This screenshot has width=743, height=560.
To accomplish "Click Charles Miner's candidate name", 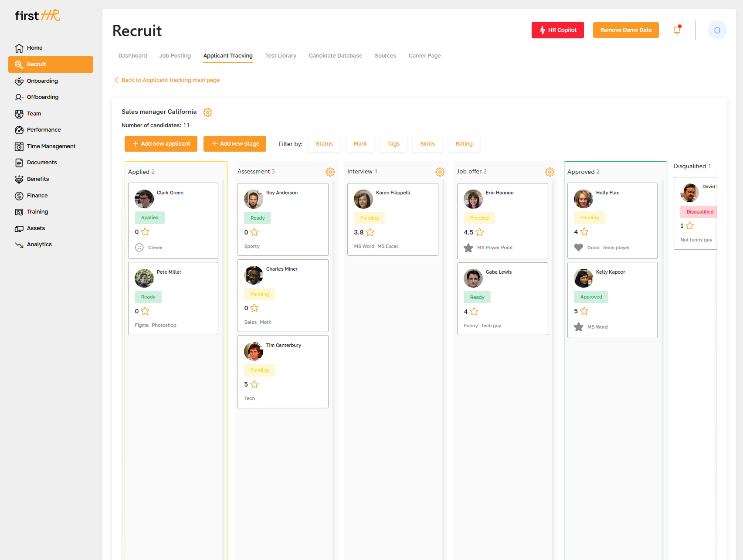I will [282, 269].
